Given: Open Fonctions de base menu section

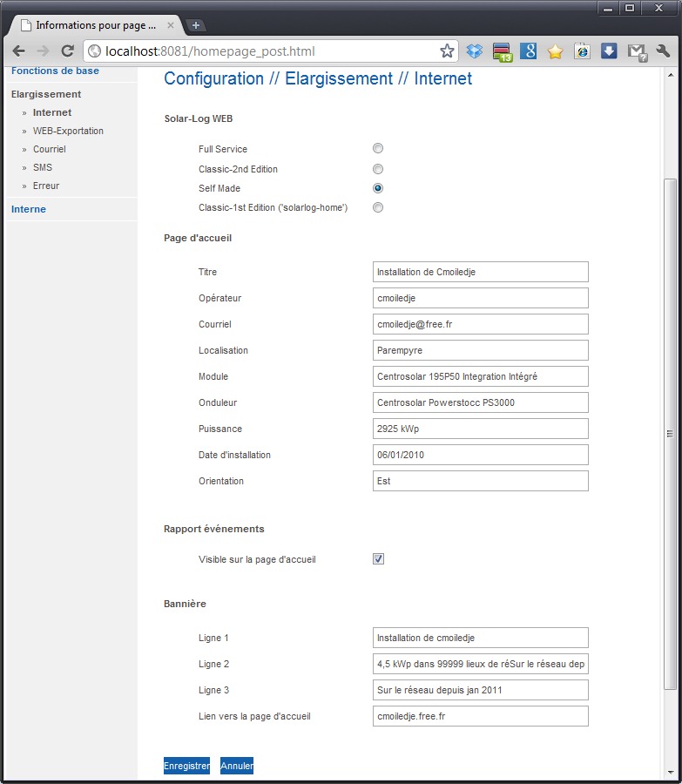Looking at the screenshot, I should 55,71.
